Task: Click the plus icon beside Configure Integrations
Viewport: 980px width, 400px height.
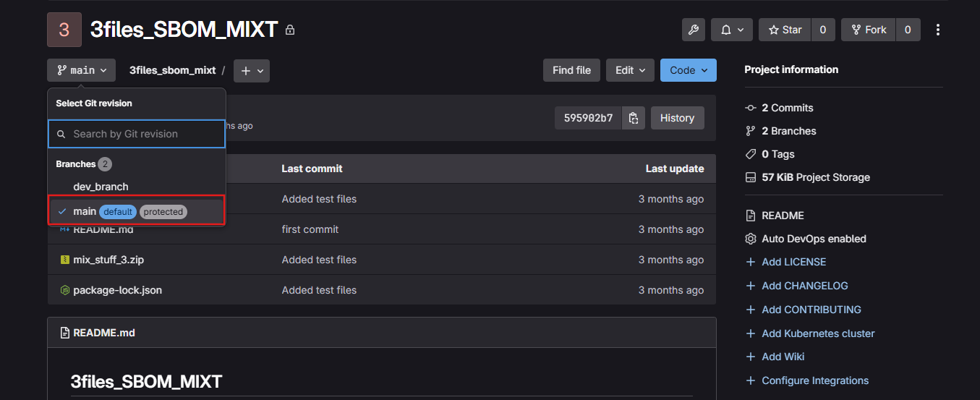Action: [750, 380]
